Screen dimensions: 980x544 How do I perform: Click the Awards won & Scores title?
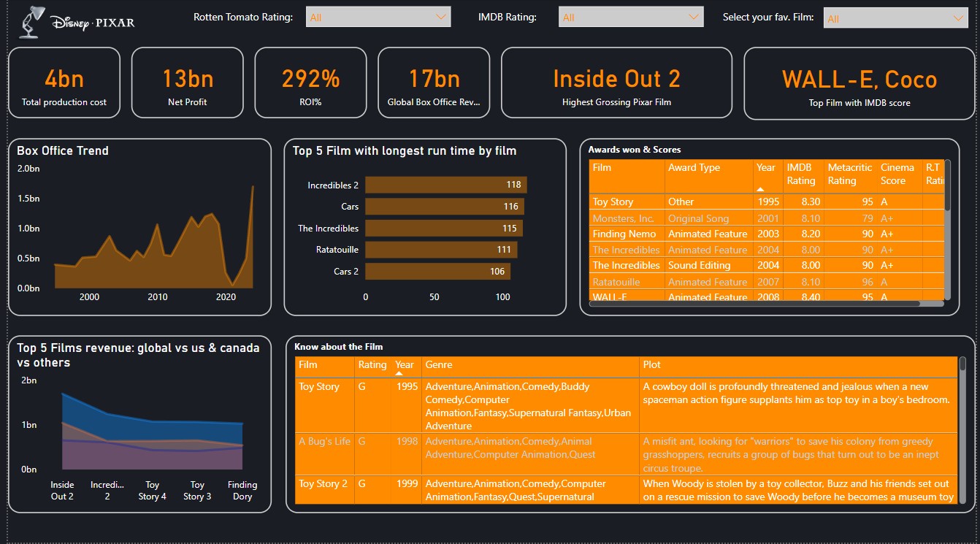635,150
